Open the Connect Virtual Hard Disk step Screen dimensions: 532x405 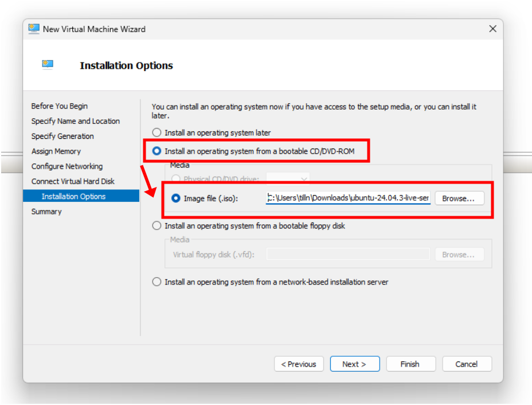pos(73,181)
